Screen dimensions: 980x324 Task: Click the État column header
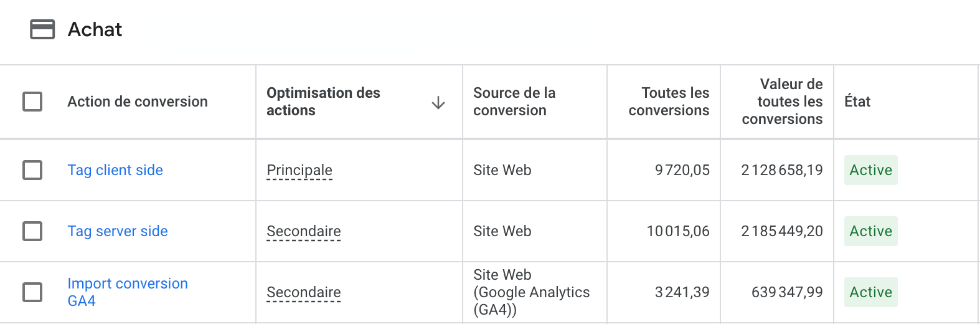pos(857,102)
